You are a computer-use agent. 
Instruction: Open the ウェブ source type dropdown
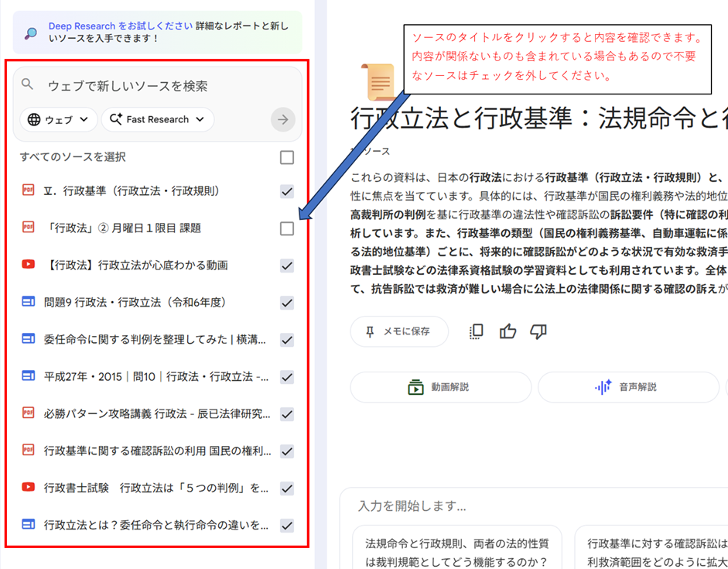point(59,119)
